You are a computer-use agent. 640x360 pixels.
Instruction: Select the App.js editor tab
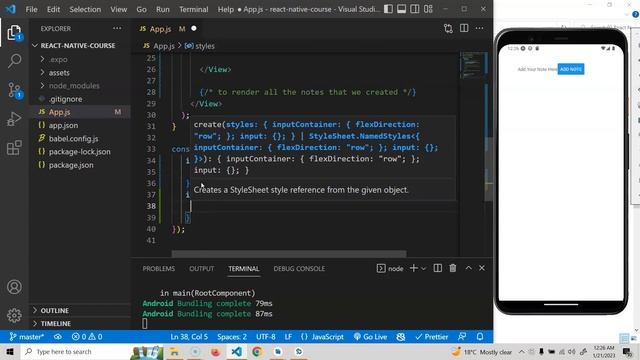pos(168,29)
